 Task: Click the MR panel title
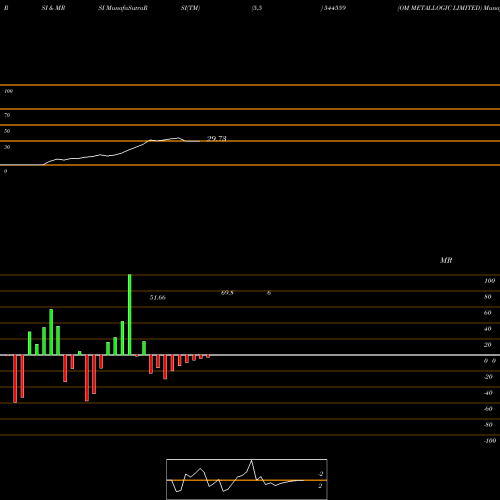(x=446, y=260)
